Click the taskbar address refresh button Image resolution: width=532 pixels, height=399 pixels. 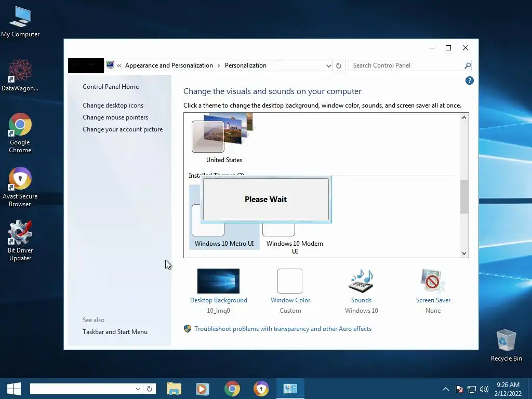(x=150, y=389)
